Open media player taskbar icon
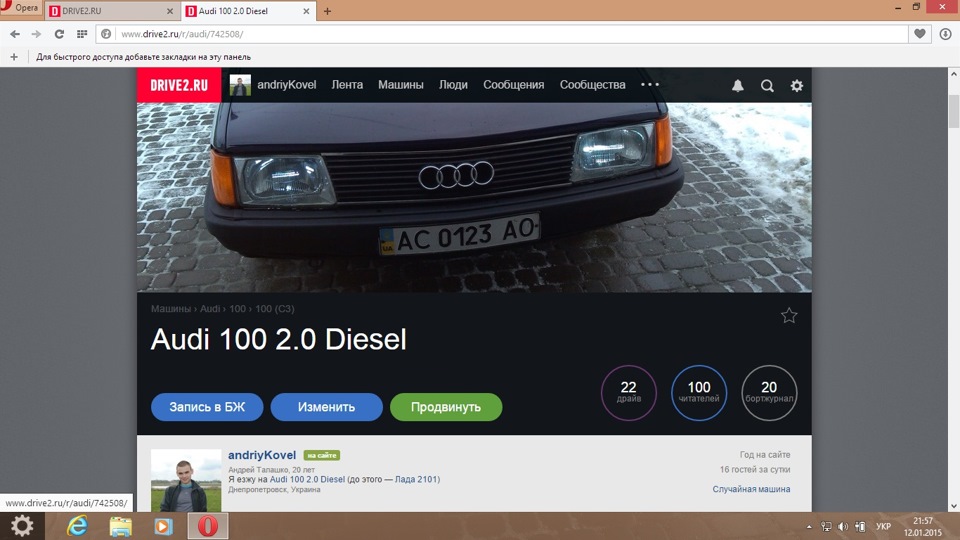The height and width of the screenshot is (540, 960). click(163, 527)
